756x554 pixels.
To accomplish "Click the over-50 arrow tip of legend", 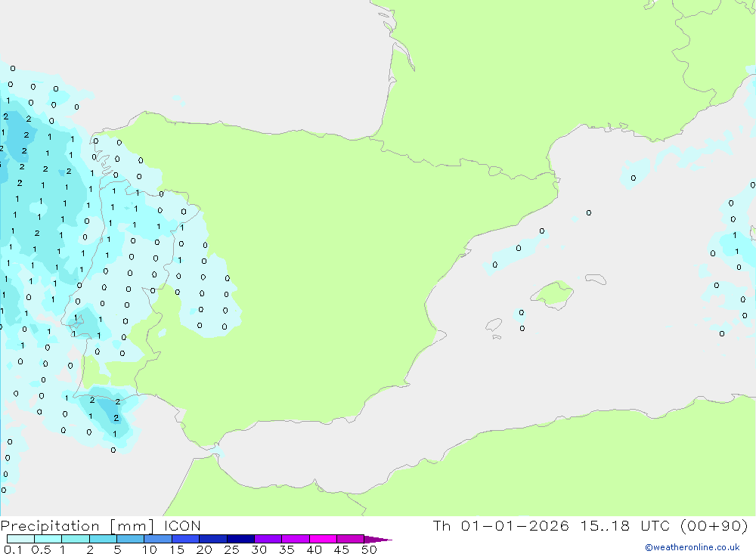I will click(x=378, y=539).
